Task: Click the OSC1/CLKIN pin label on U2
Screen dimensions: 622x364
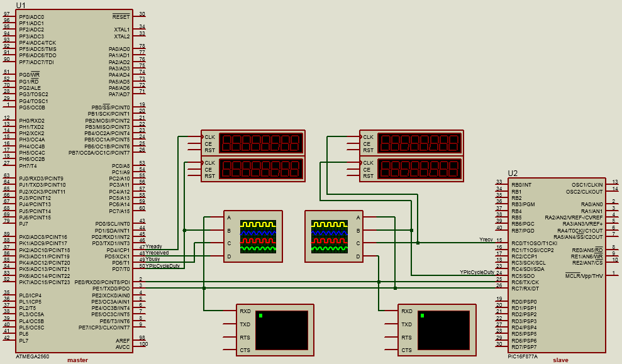Action: point(587,185)
